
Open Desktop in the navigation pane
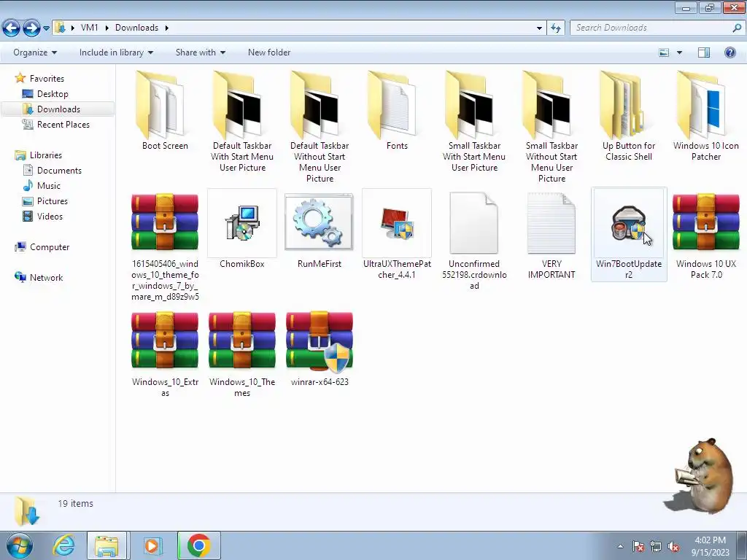pos(53,94)
